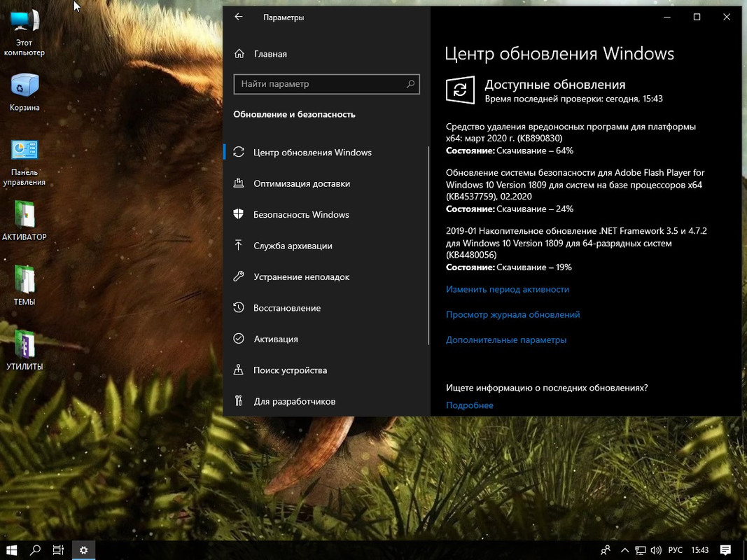Click the developer tools sliders icon
This screenshot has width=747, height=560.
pos(239,400)
